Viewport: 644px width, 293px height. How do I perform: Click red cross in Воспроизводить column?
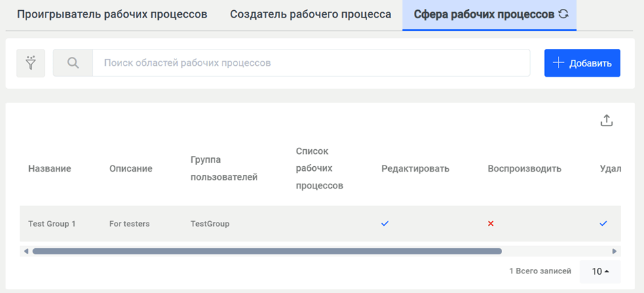pos(491,224)
